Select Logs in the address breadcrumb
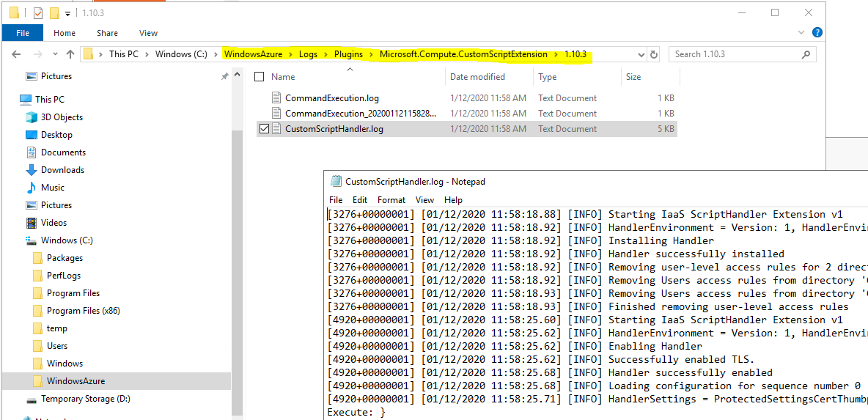This screenshot has height=420, width=868. 309,54
